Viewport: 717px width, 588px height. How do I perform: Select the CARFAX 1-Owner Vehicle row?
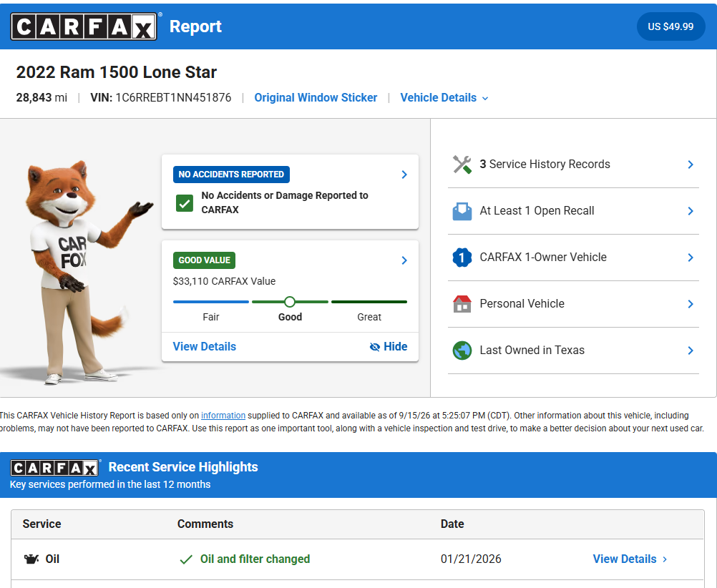573,258
